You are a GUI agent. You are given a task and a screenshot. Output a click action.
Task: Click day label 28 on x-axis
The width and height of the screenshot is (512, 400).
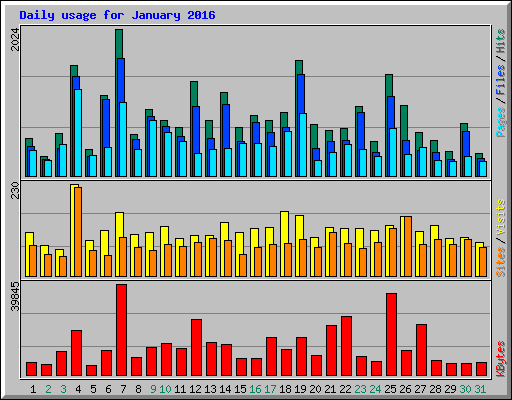click(435, 389)
